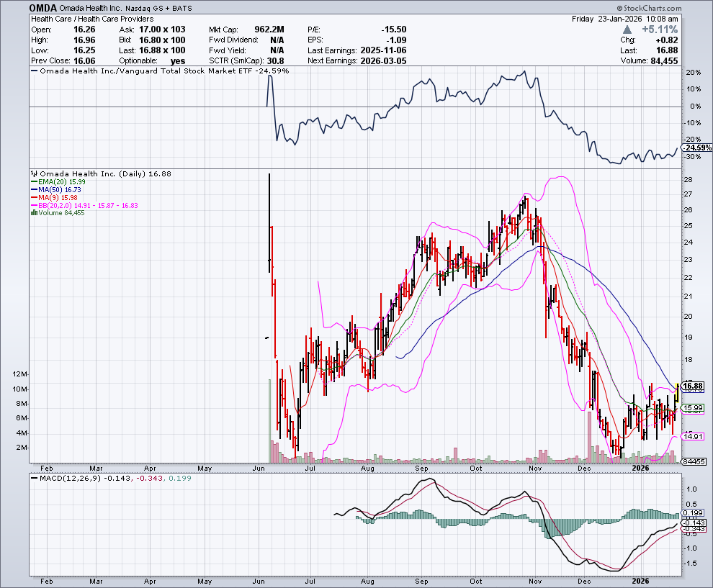The width and height of the screenshot is (713, 588).
Task: Click the green up-arrow price change icon
Action: tap(628, 30)
